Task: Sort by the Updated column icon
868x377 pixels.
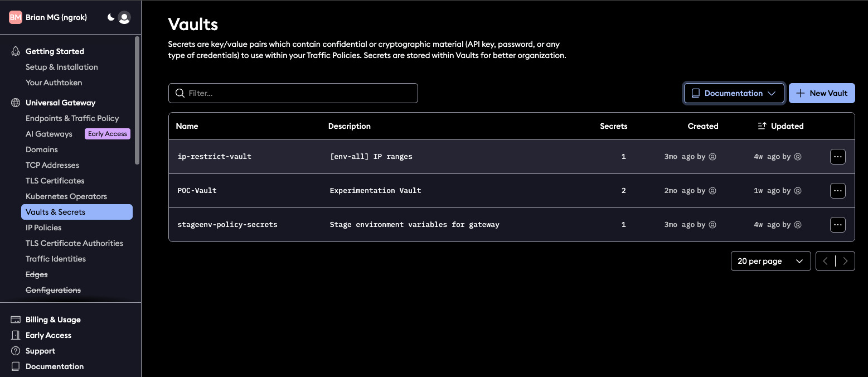Action: click(762, 125)
